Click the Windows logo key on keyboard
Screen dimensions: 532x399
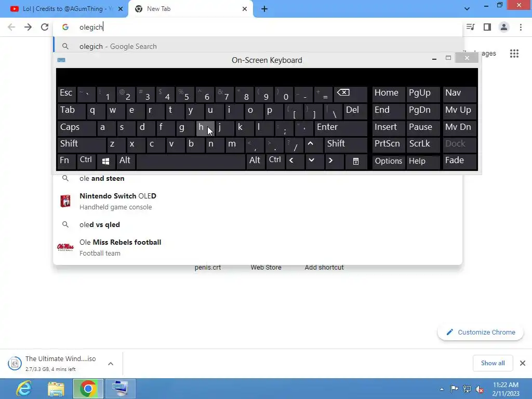click(105, 161)
